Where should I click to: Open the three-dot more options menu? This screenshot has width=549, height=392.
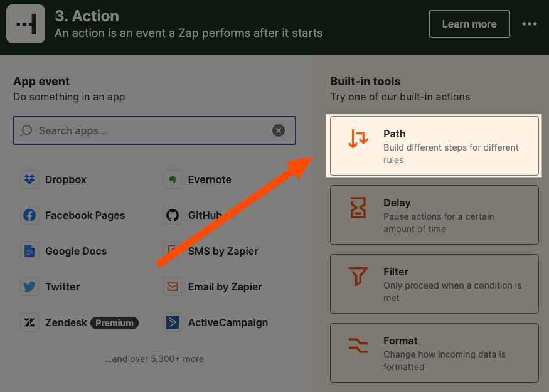pyautogui.click(x=529, y=24)
